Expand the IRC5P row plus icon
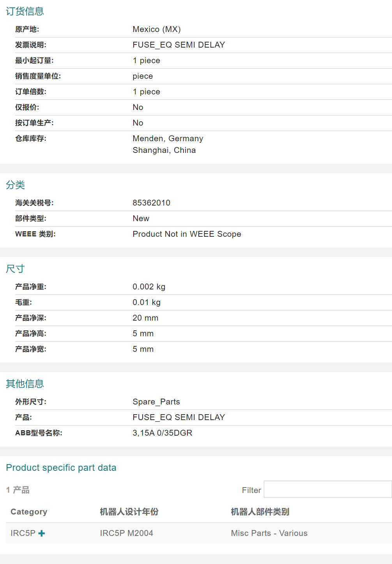 tap(42, 533)
